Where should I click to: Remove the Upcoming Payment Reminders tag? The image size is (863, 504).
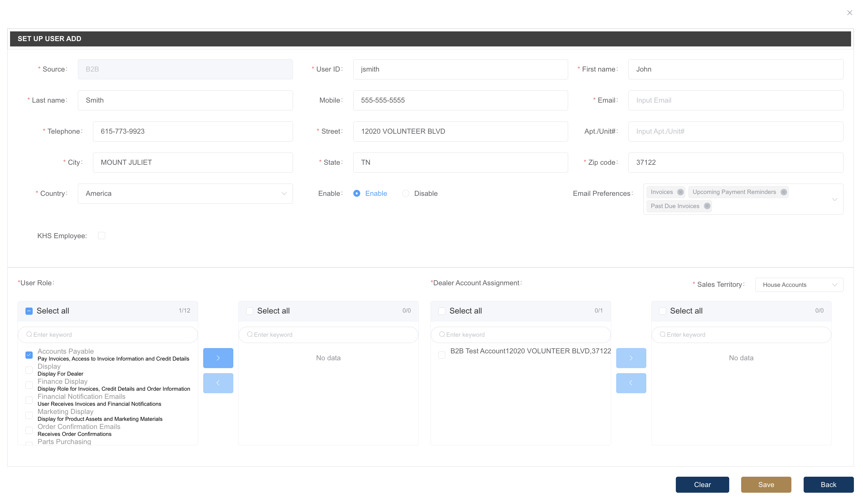click(x=783, y=192)
